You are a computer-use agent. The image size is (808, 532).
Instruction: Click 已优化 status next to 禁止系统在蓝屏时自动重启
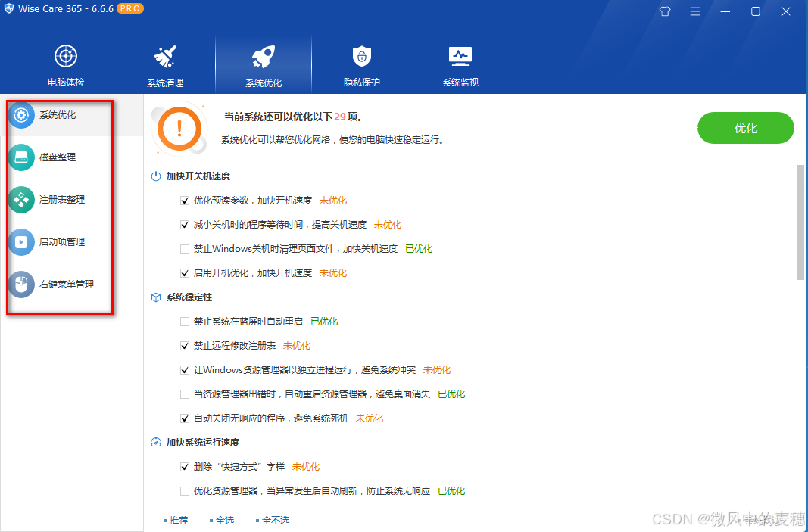click(x=324, y=322)
